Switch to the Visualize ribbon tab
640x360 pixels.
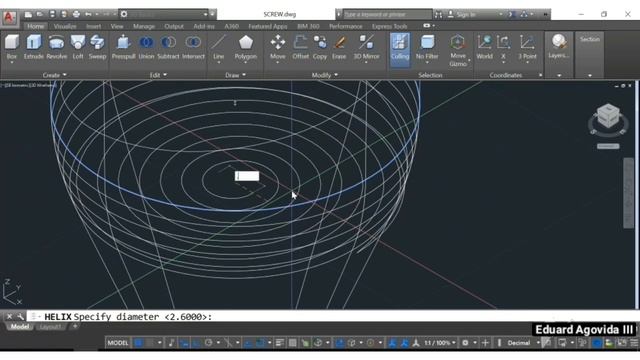pos(65,26)
